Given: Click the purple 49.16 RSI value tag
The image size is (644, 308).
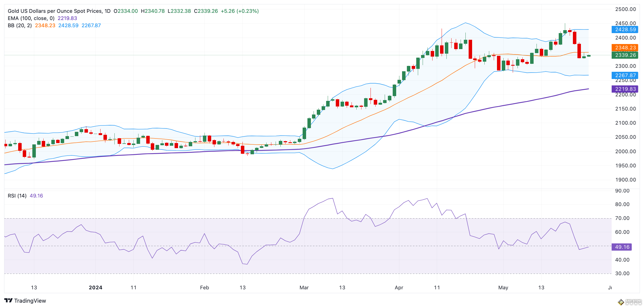Looking at the screenshot, I should click(x=622, y=247).
